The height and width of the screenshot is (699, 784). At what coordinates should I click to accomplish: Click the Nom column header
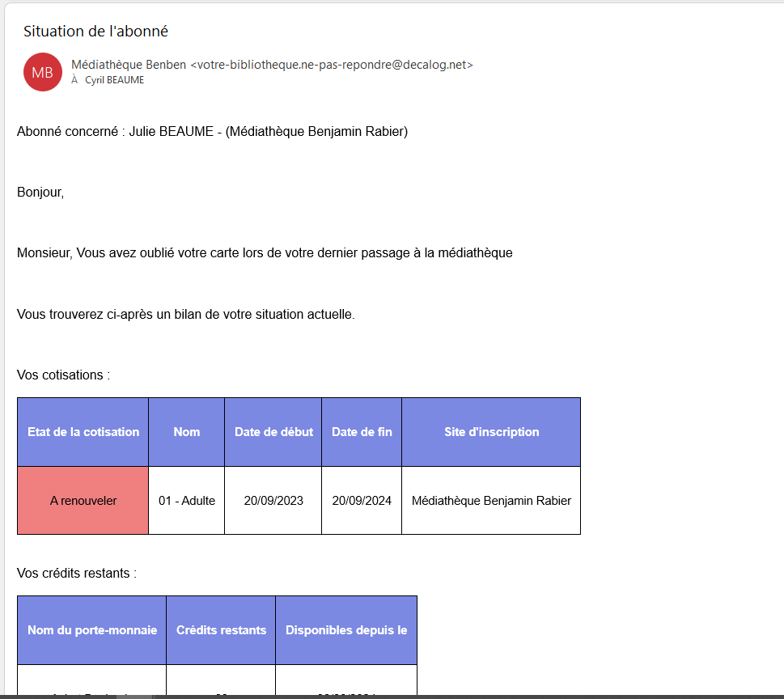(186, 431)
